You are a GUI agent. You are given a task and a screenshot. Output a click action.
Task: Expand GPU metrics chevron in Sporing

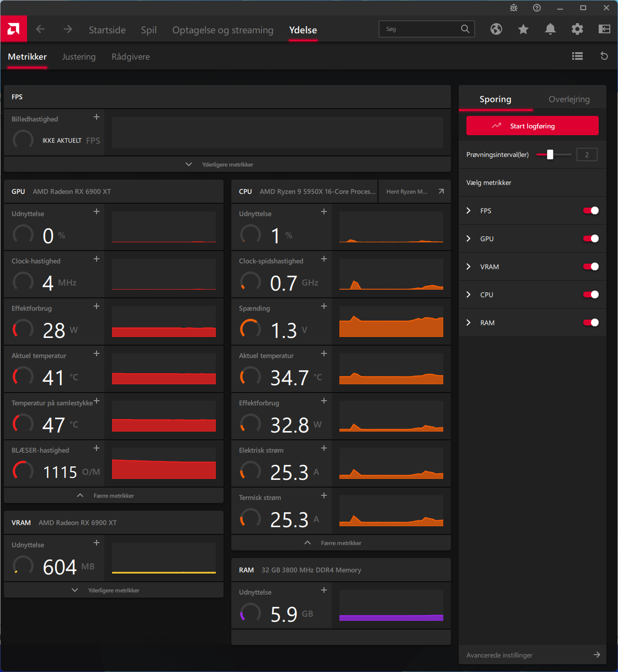click(x=468, y=238)
